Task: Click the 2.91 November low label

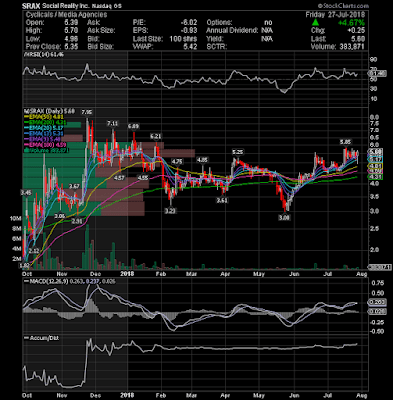Action: 77,221
